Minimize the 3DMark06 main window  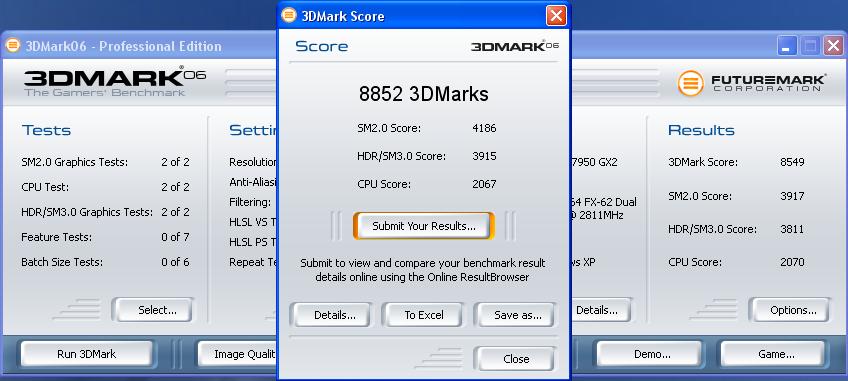(x=787, y=46)
